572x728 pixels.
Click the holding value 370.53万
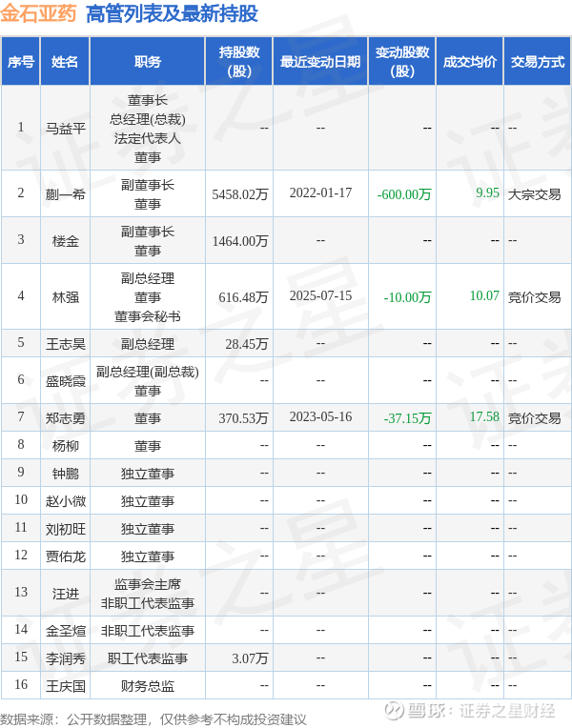click(243, 418)
